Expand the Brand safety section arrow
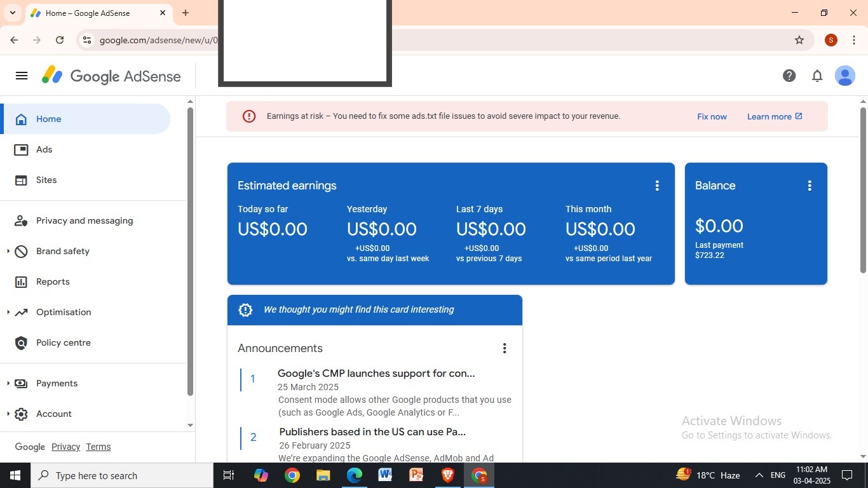 [x=8, y=251]
